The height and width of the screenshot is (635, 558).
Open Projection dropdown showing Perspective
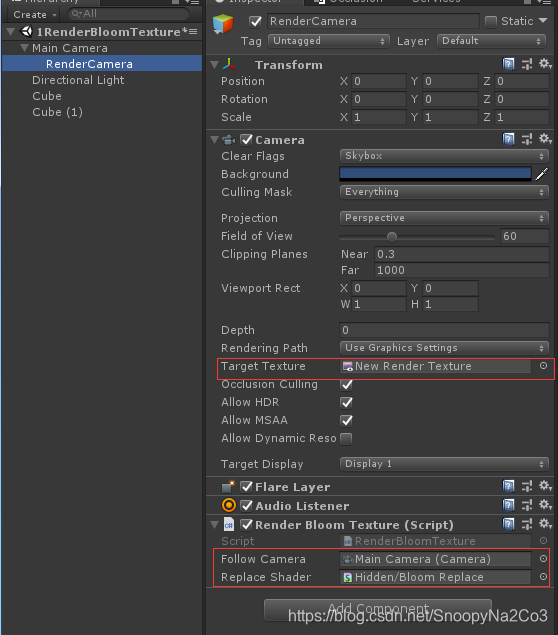click(x=444, y=218)
